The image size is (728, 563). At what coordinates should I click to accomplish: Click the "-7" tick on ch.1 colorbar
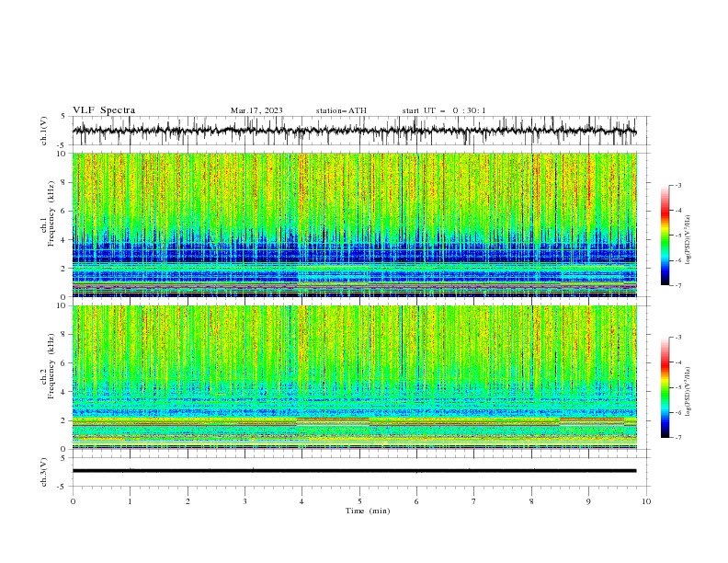coord(677,285)
